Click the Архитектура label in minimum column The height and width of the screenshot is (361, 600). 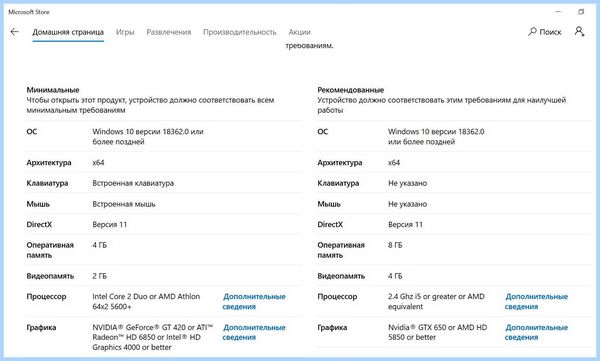pos(49,163)
